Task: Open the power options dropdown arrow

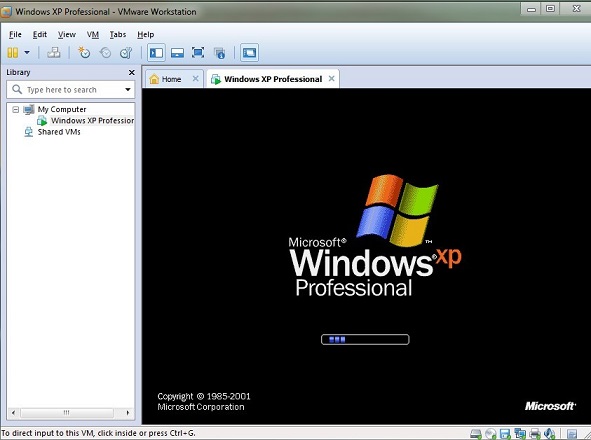Action: coord(27,52)
